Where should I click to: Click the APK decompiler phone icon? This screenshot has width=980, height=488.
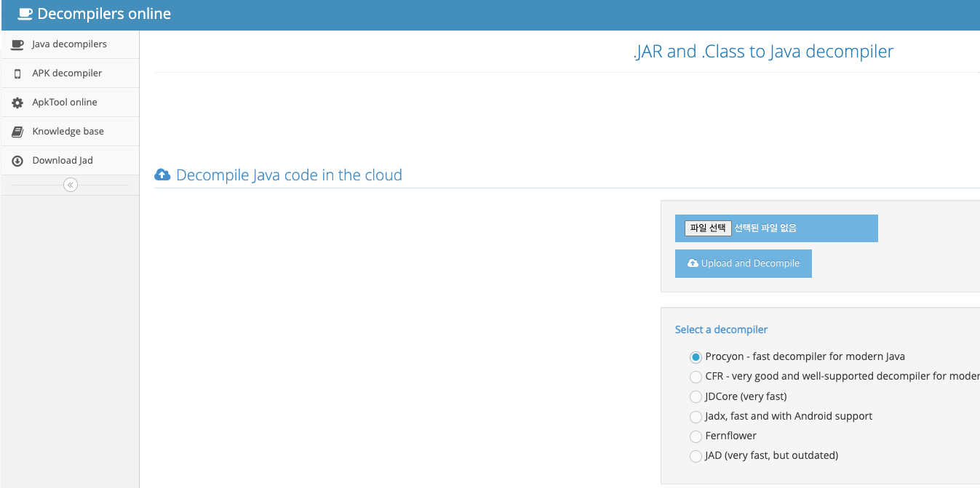point(17,73)
